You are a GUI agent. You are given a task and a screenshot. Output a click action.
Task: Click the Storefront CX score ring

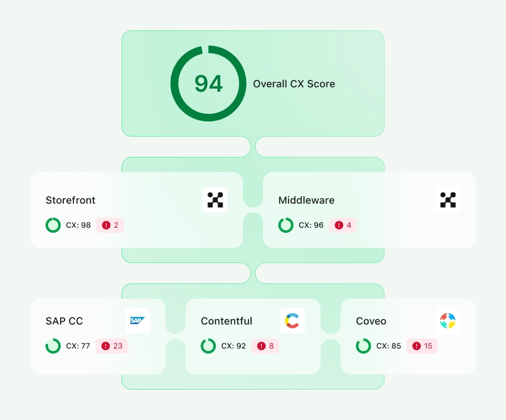point(53,225)
